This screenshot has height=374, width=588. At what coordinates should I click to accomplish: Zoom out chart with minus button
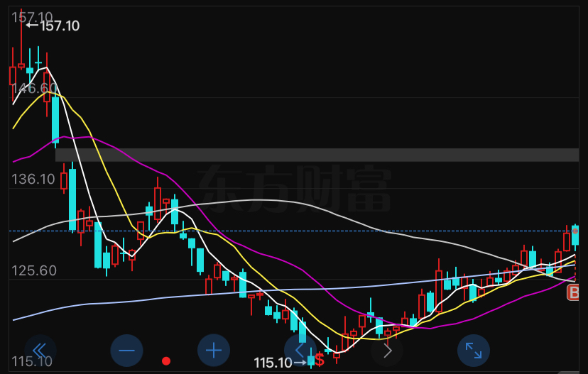tap(126, 351)
